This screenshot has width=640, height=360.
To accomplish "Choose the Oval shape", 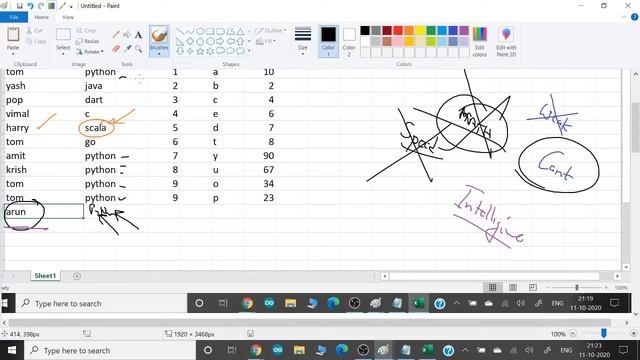I will click(x=200, y=31).
